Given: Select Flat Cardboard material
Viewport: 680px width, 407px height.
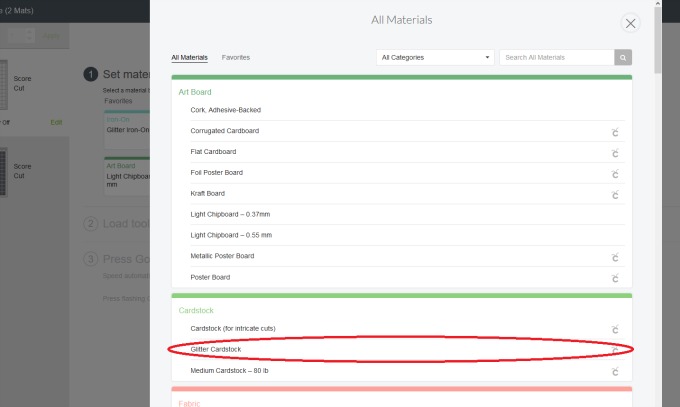Looking at the screenshot, I should [407, 152].
